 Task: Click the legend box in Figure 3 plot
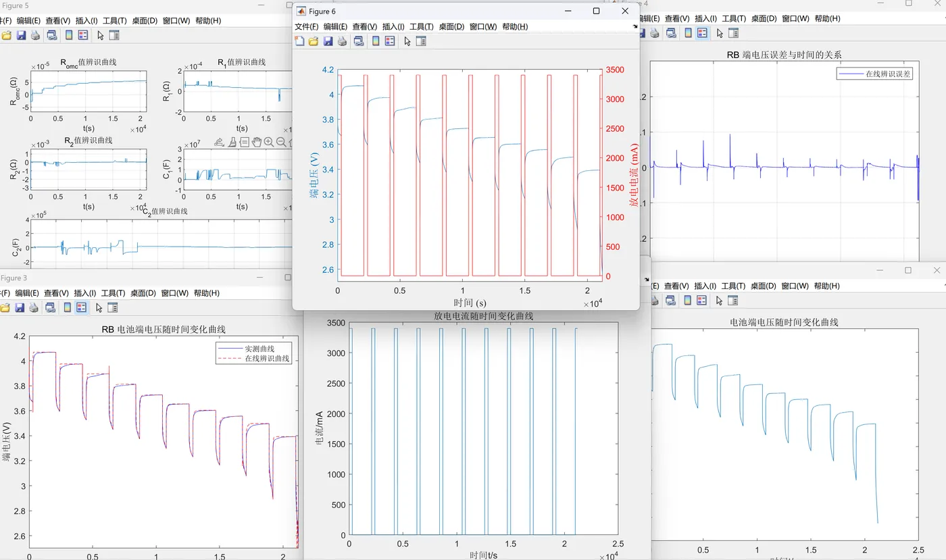(x=255, y=353)
